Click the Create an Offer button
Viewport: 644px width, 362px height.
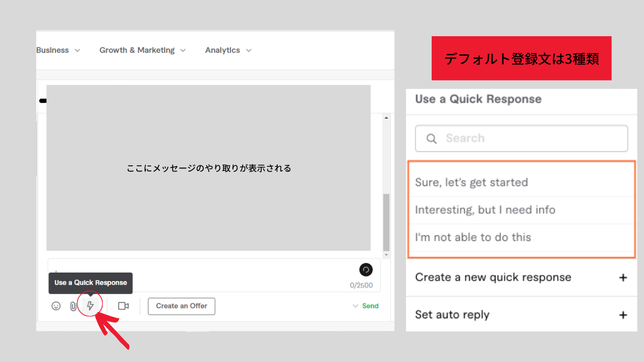181,306
